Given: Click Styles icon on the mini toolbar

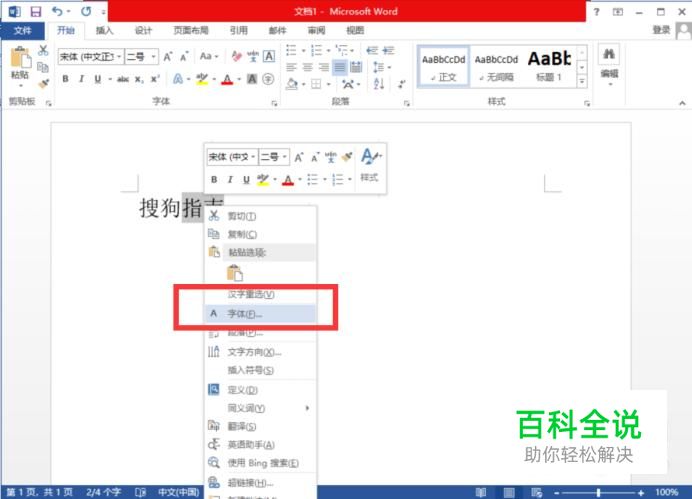Looking at the screenshot, I should tap(369, 165).
